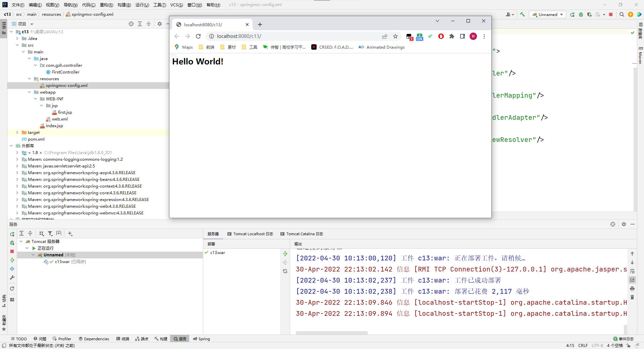Switch to Tomcat Localhost 日志 tab
Viewport: 644px width, 349px height.
(250, 234)
